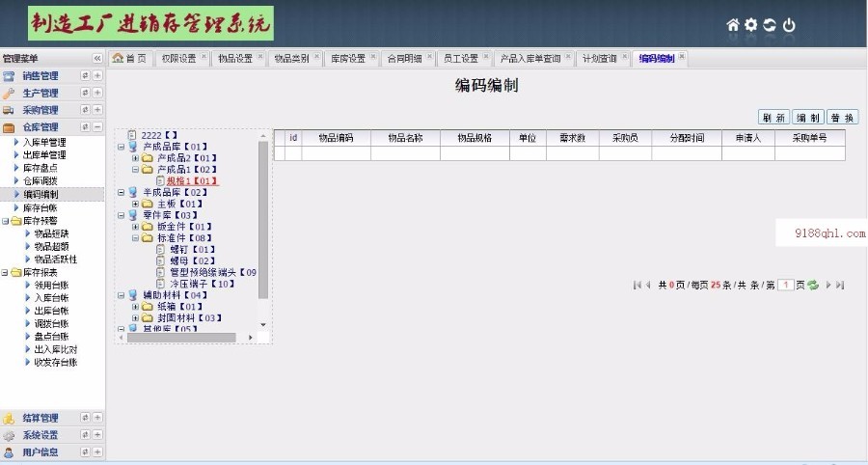Screen dimensions: 868x465
Task: Click the home icon in the top header
Action: pos(733,25)
